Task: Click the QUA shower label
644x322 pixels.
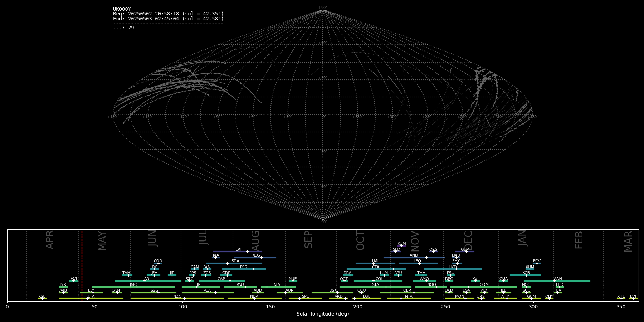Action: (503, 279)
